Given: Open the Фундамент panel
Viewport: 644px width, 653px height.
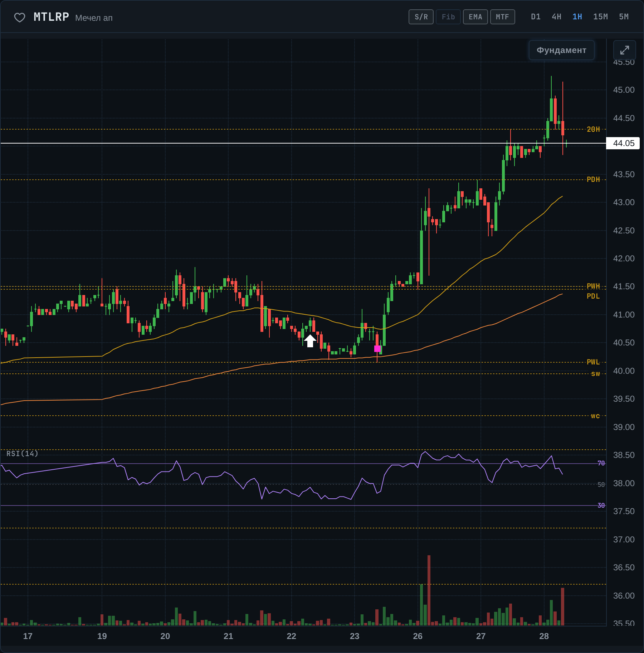Looking at the screenshot, I should click(561, 50).
